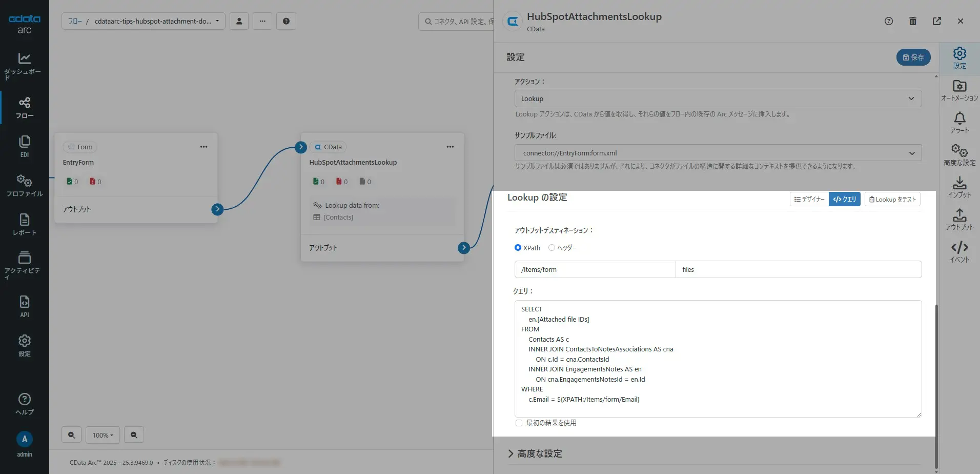Open the サンプルファイル dropdown
The image size is (980, 474).
(717, 152)
